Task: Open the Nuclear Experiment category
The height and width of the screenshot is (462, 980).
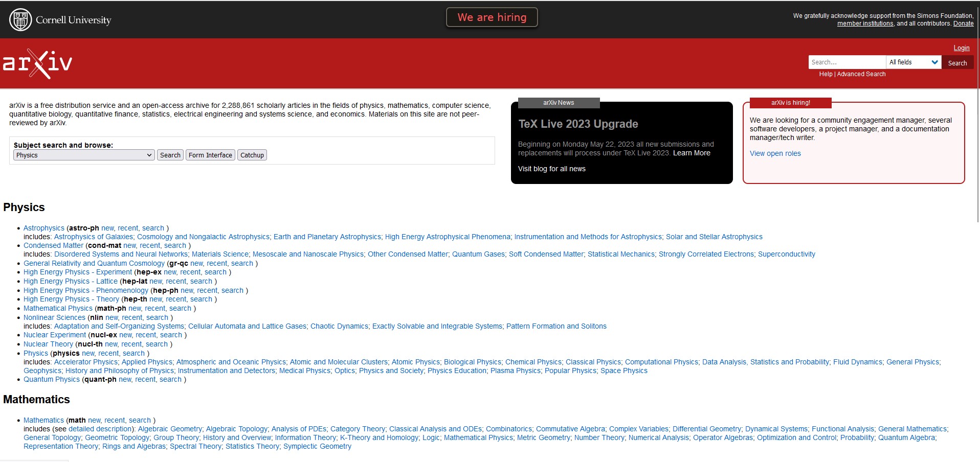Action: tap(55, 335)
